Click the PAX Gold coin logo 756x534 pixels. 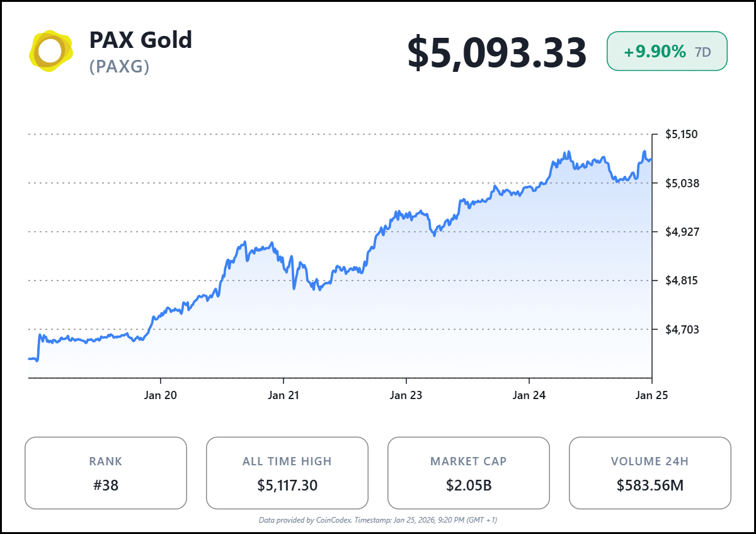coord(51,51)
